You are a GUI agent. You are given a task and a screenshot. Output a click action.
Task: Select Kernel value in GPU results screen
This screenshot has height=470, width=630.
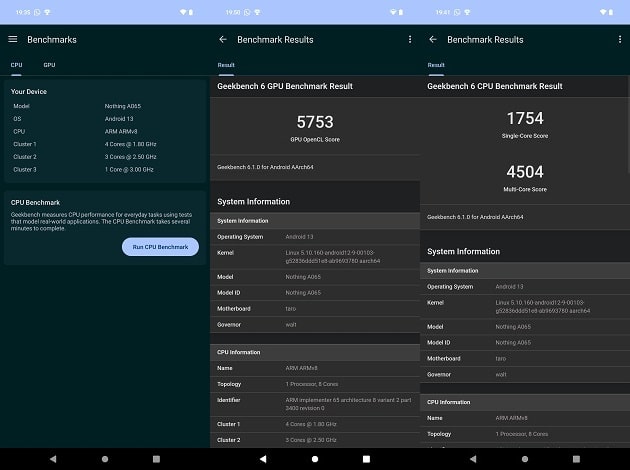[333, 257]
